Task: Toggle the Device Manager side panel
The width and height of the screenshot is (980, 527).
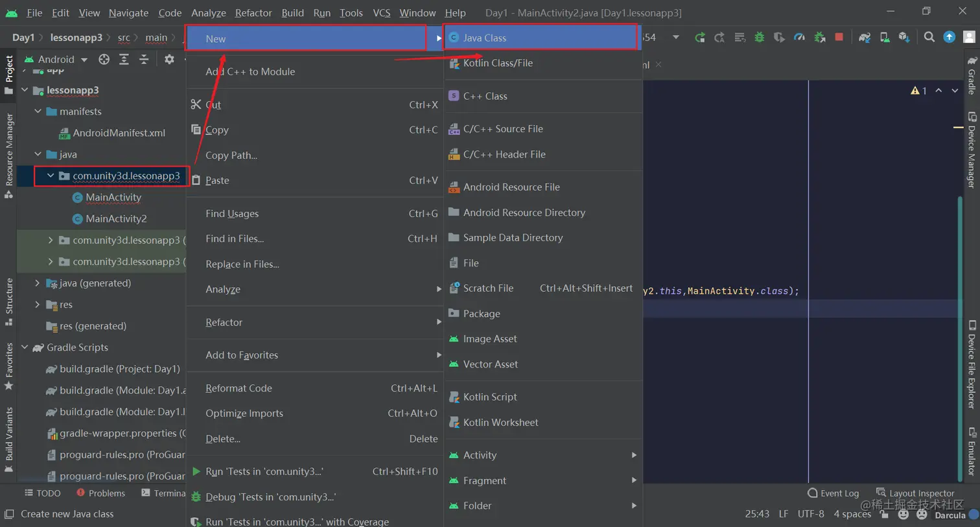Action: [x=972, y=150]
